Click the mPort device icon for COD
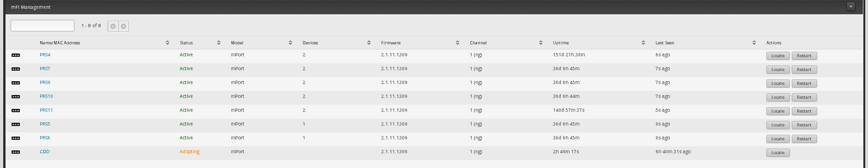The image size is (868, 168). coord(16,152)
